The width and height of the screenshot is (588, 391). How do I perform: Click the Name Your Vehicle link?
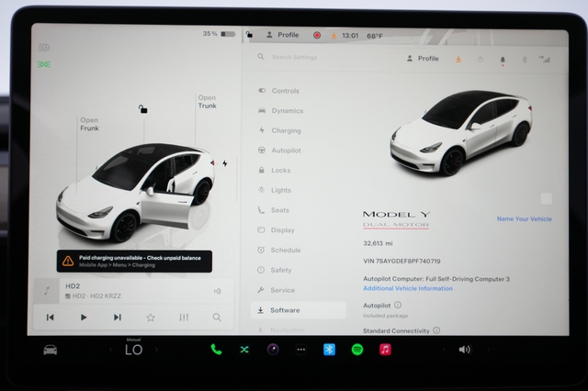(525, 218)
